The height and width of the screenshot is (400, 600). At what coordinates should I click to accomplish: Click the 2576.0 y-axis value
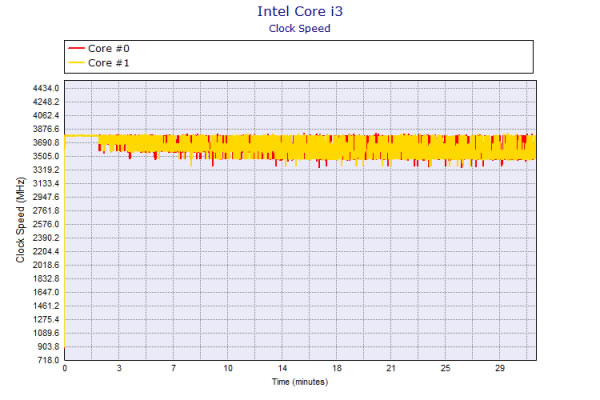[46, 224]
